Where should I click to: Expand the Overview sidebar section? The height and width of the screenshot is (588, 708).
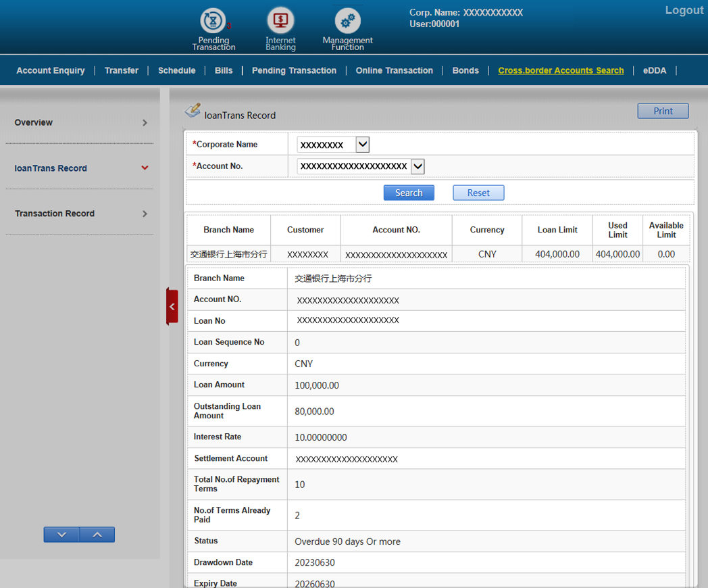click(145, 123)
